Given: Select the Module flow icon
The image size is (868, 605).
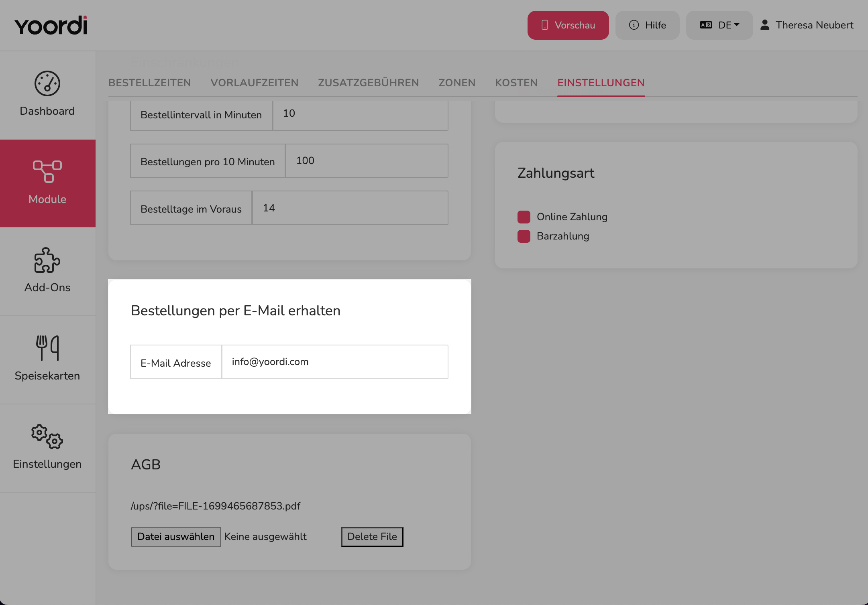Looking at the screenshot, I should point(47,172).
